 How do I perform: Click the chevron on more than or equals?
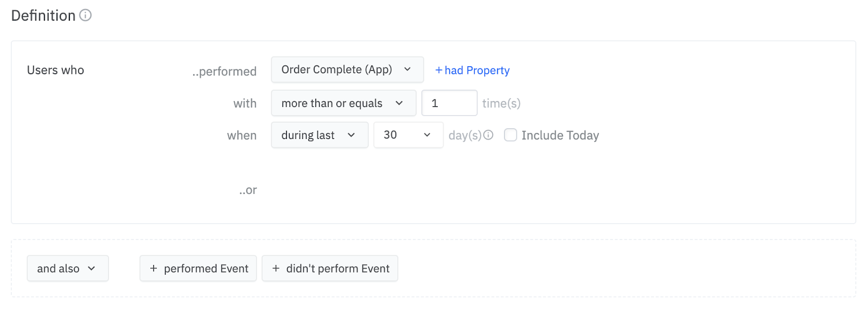[x=399, y=103]
